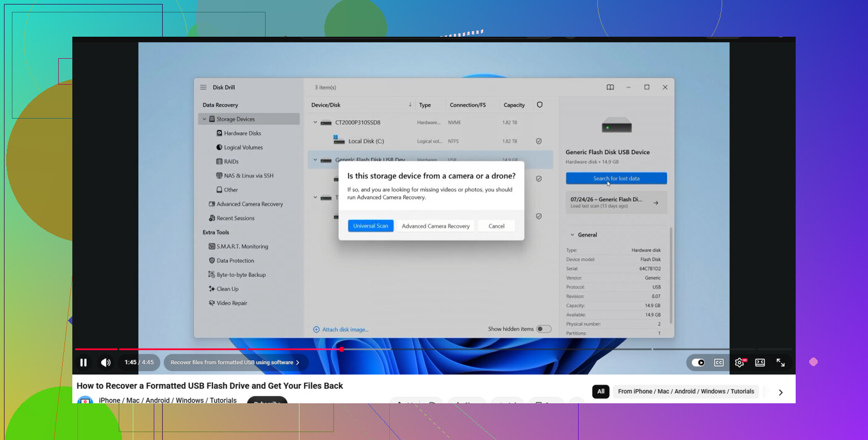Click the Search for lost data button

point(617,178)
